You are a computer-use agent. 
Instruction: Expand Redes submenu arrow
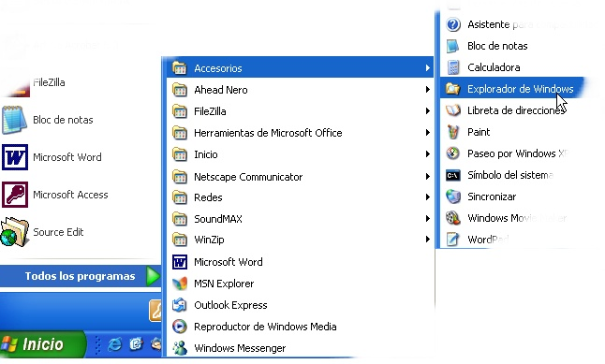427,197
